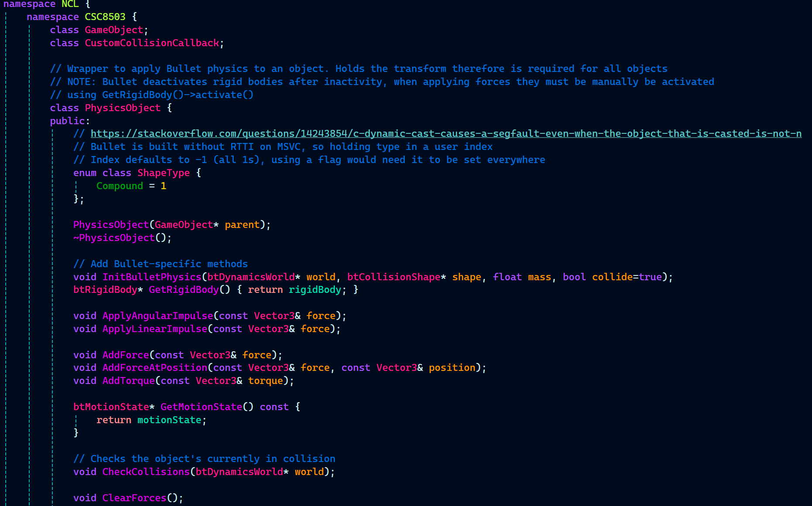812x506 pixels.
Task: Click the public access specifier
Action: [67, 121]
